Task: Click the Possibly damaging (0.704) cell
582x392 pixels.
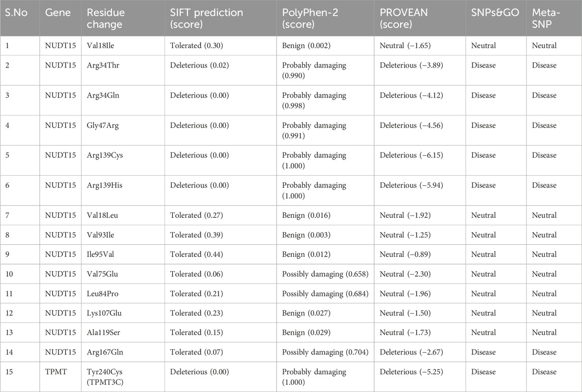Action: click(x=325, y=352)
